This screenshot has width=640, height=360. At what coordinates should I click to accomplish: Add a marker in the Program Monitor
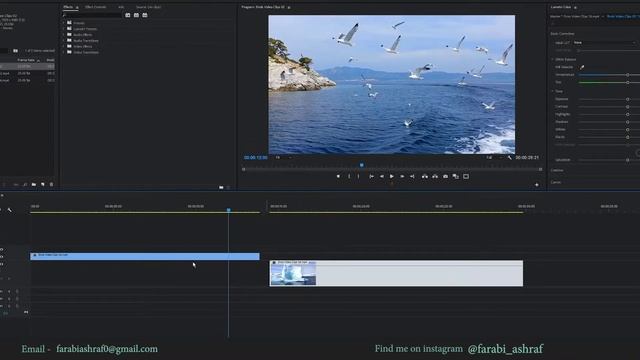[x=338, y=176]
